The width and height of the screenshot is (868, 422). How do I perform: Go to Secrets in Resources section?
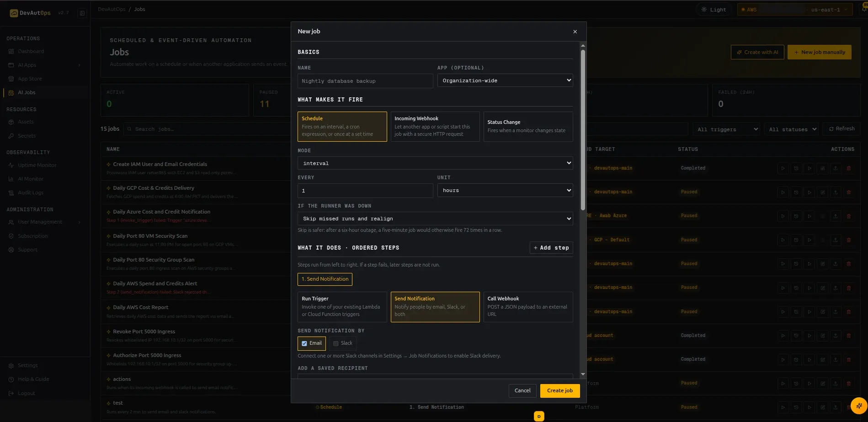tap(27, 136)
